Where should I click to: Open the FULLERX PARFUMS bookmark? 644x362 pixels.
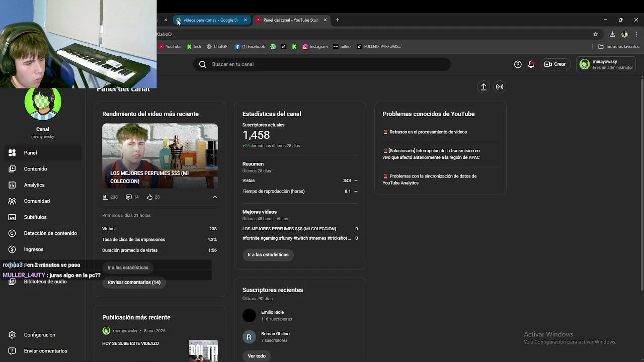379,46
